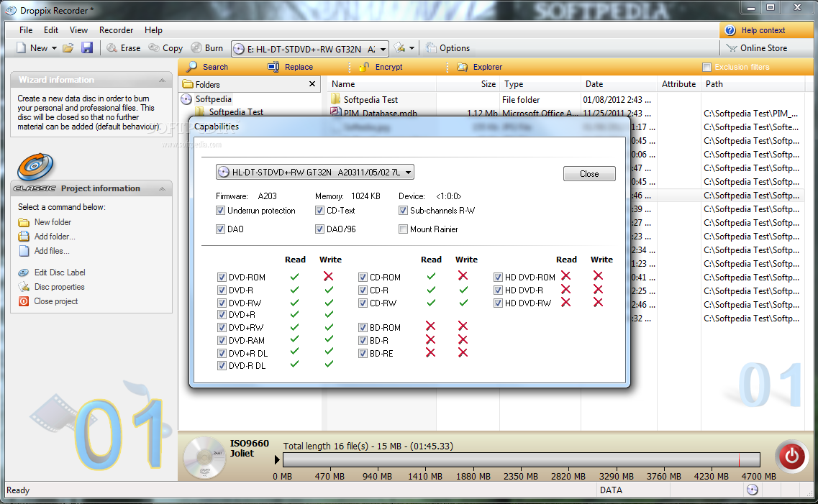Click the New document icon

click(21, 48)
